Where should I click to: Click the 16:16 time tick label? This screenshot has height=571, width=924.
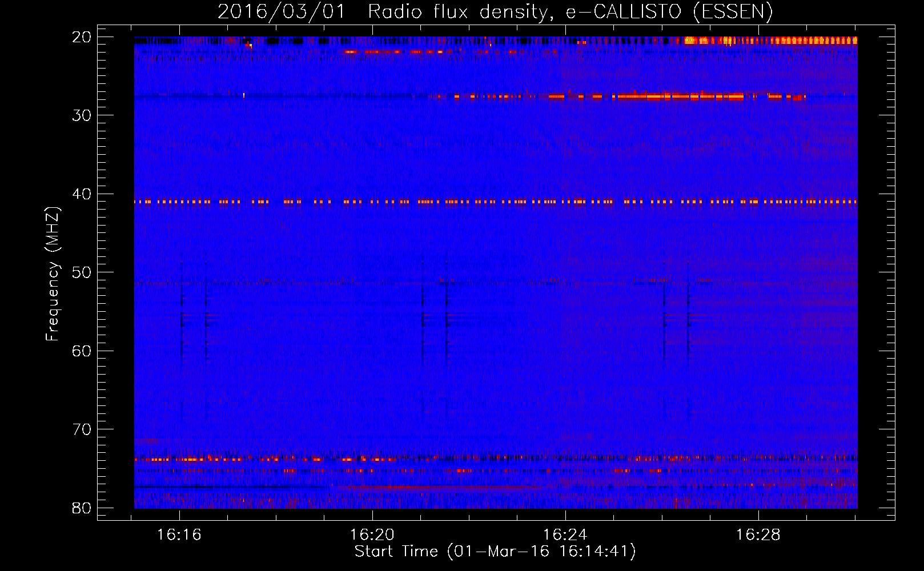(x=179, y=535)
